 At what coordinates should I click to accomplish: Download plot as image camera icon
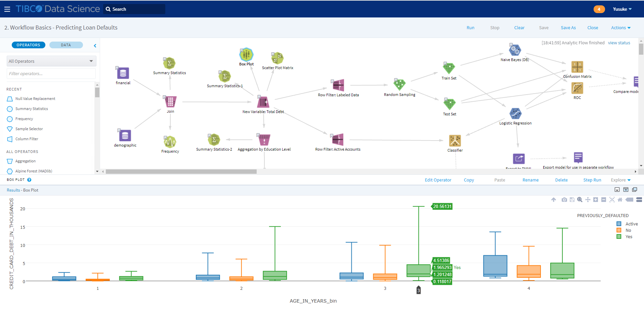click(x=564, y=200)
